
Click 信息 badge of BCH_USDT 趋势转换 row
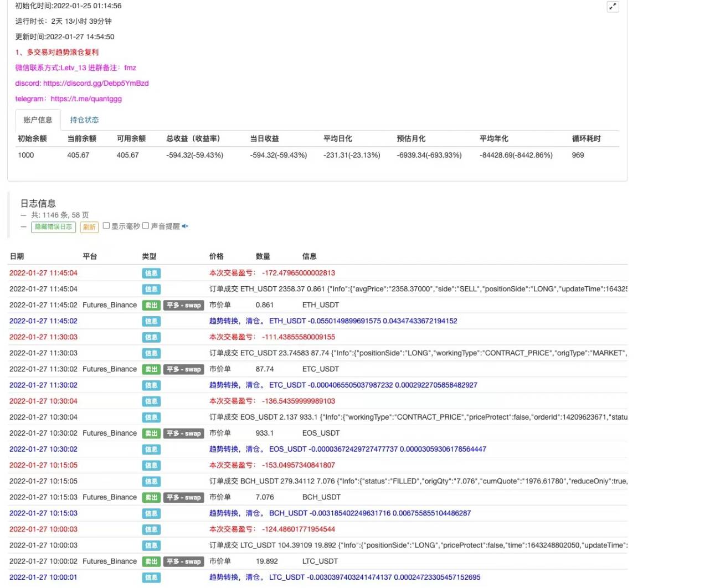tap(151, 514)
